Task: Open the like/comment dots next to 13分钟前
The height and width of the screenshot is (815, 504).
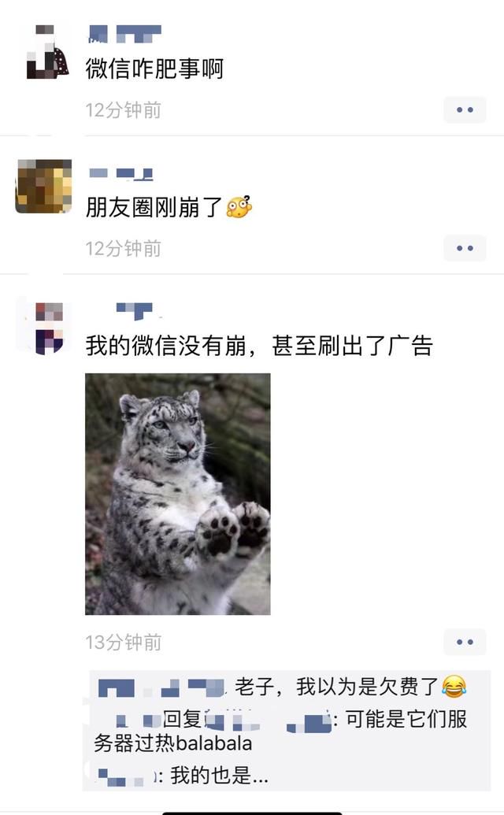Action: tap(465, 642)
